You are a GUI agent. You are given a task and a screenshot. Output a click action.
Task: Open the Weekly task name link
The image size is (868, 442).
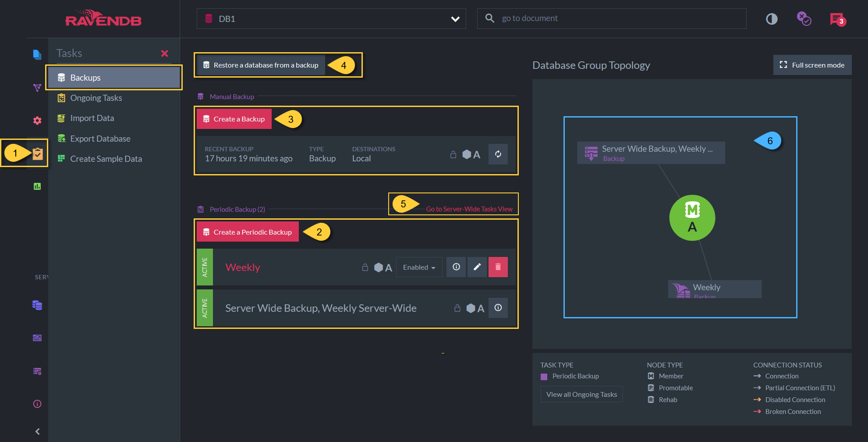(x=243, y=267)
